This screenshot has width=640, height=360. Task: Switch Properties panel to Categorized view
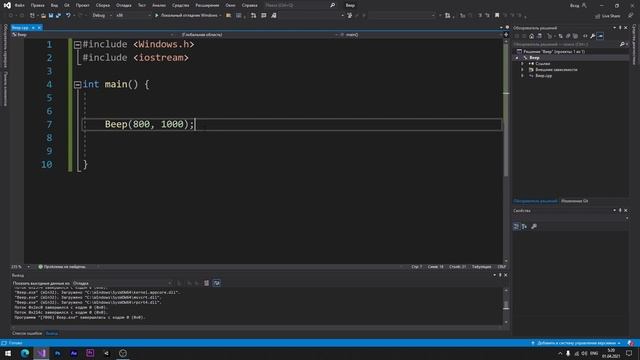[516, 227]
